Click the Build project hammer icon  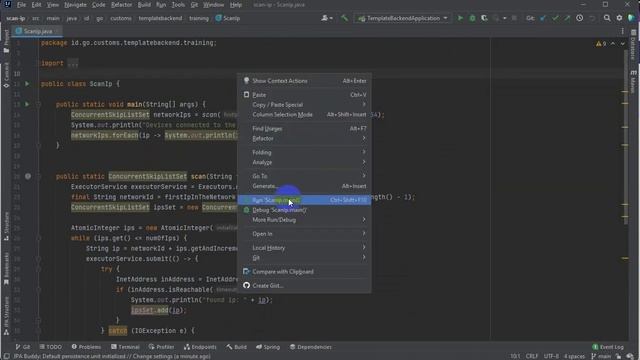click(344, 18)
